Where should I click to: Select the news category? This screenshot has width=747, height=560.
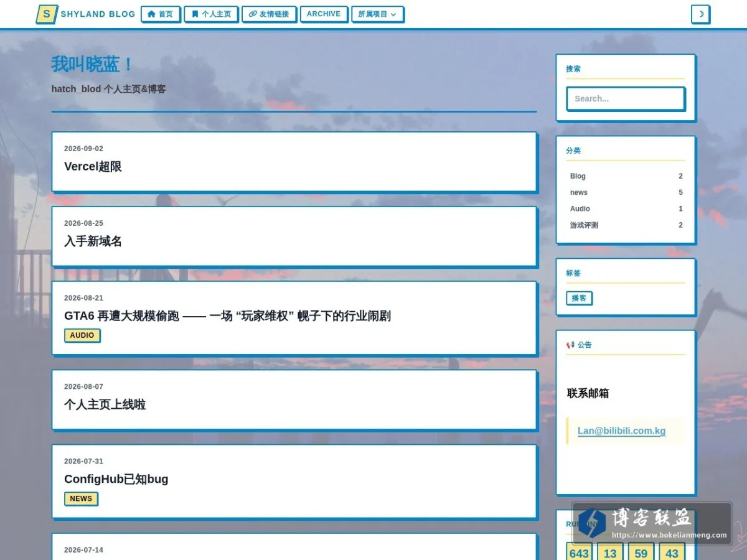(626, 192)
